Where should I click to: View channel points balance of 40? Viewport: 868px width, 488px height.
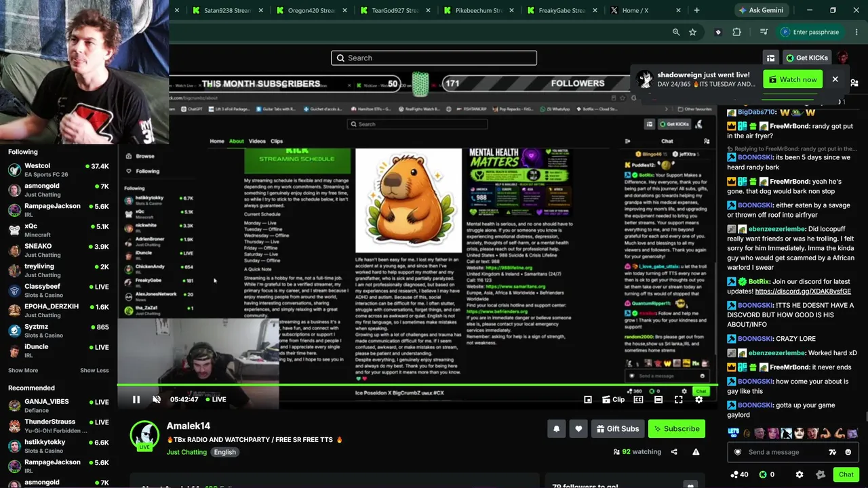point(739,474)
